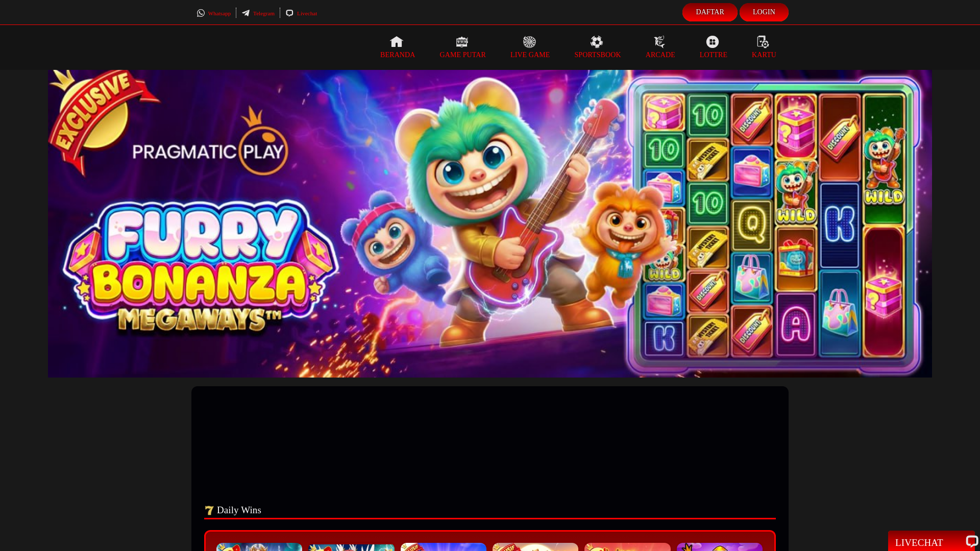Open the Livechat text link in top bar
The height and width of the screenshot is (551, 980).
click(x=307, y=14)
